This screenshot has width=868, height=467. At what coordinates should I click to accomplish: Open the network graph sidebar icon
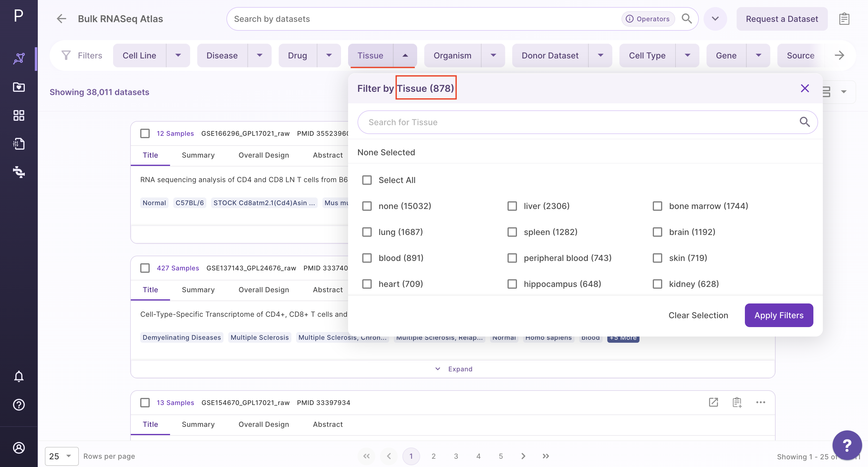19,59
